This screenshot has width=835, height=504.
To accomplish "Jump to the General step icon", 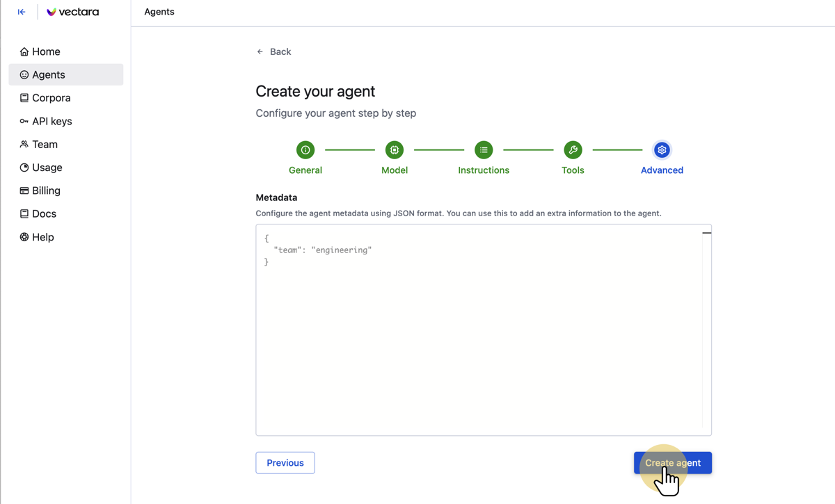I will tap(305, 150).
